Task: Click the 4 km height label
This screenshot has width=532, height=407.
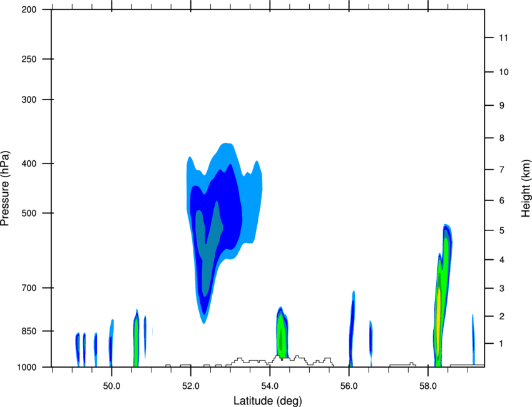Action: (501, 260)
